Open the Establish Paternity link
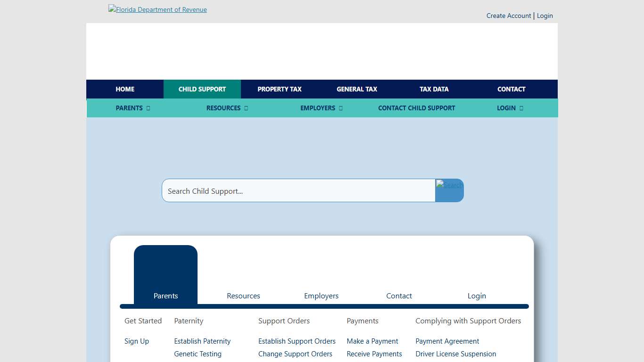Viewport: 644px width, 362px height. coord(202,341)
